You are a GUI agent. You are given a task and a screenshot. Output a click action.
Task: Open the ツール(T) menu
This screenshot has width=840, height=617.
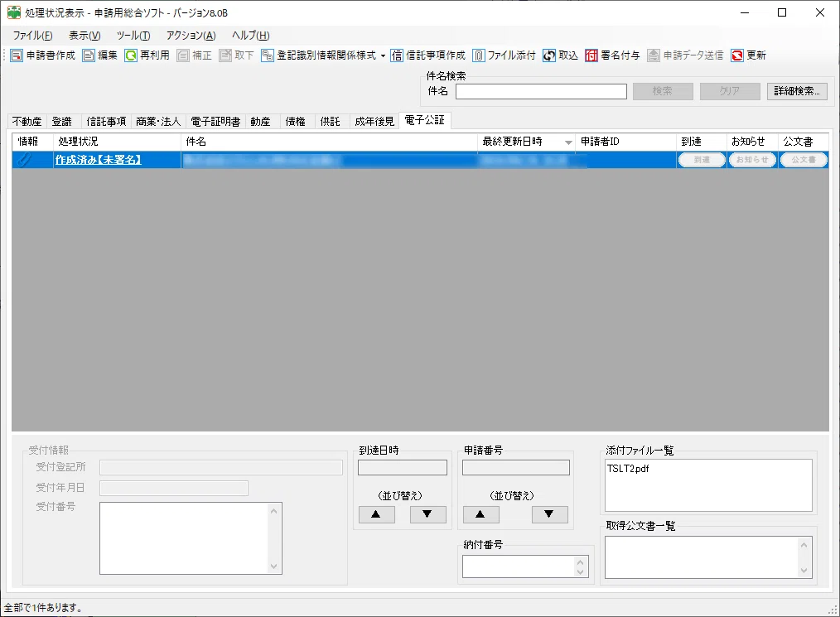[133, 36]
